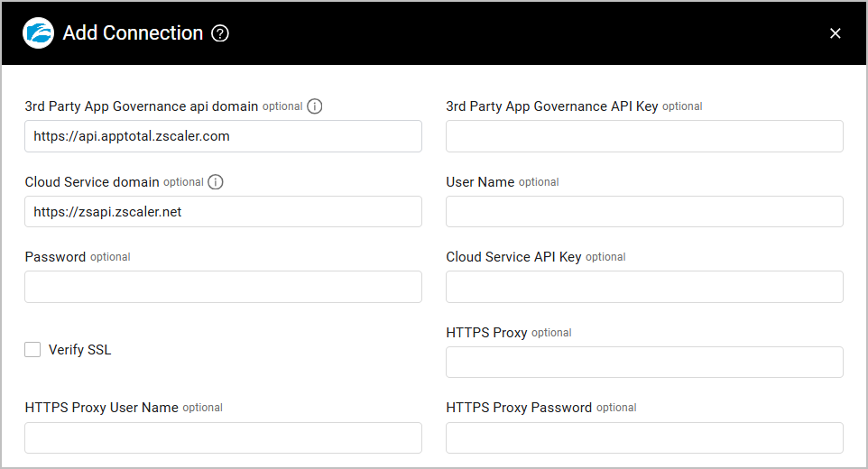Screen dimensions: 868x469
Task: Click the HTTPS Proxy input field
Action: (x=644, y=363)
